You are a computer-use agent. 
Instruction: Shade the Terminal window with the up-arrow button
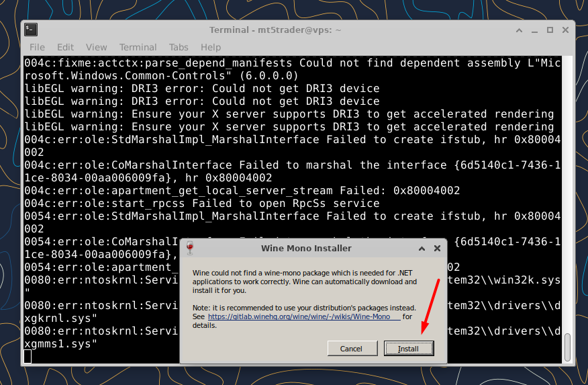point(519,30)
